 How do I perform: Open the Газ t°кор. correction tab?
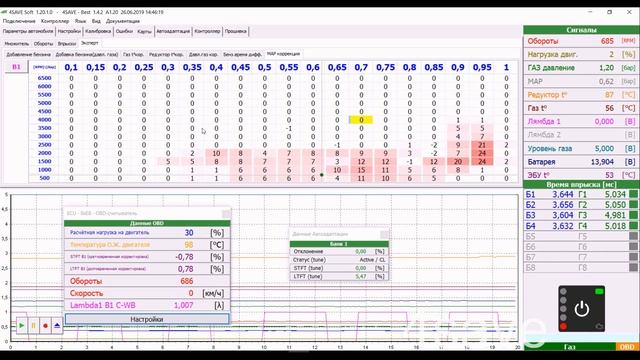click(x=133, y=54)
